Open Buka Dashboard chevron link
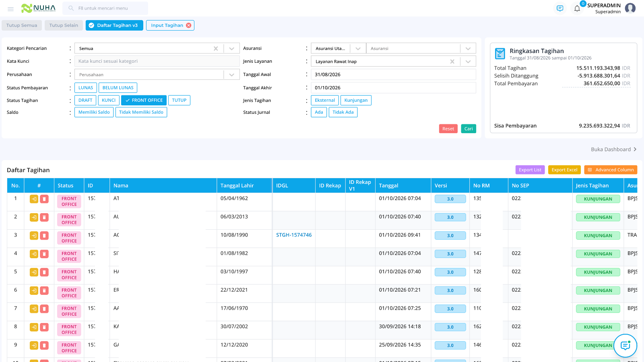The width and height of the screenshot is (644, 362). [614, 149]
